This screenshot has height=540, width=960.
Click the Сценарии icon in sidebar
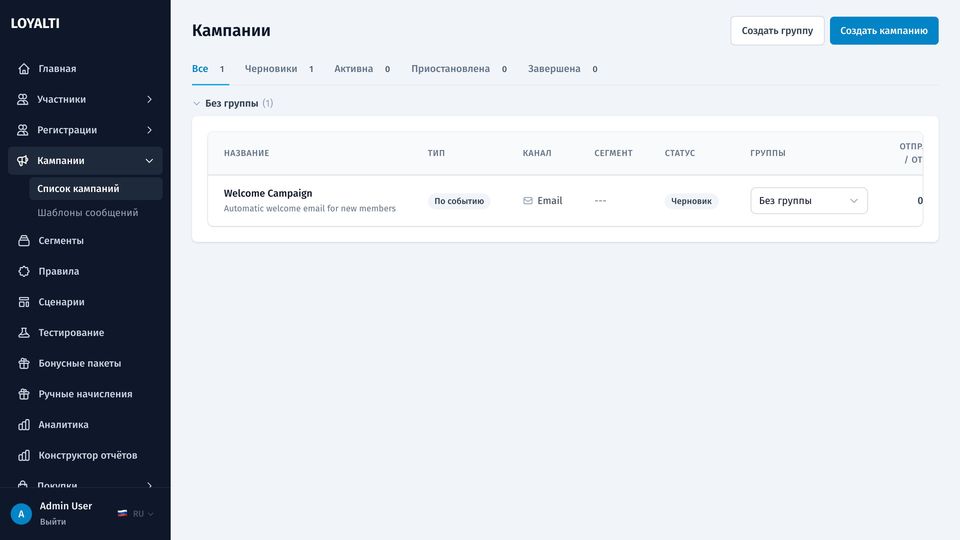[24, 302]
